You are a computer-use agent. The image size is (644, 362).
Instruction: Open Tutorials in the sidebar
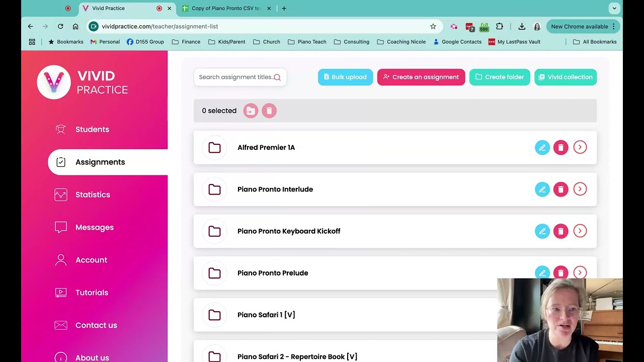[x=92, y=293]
